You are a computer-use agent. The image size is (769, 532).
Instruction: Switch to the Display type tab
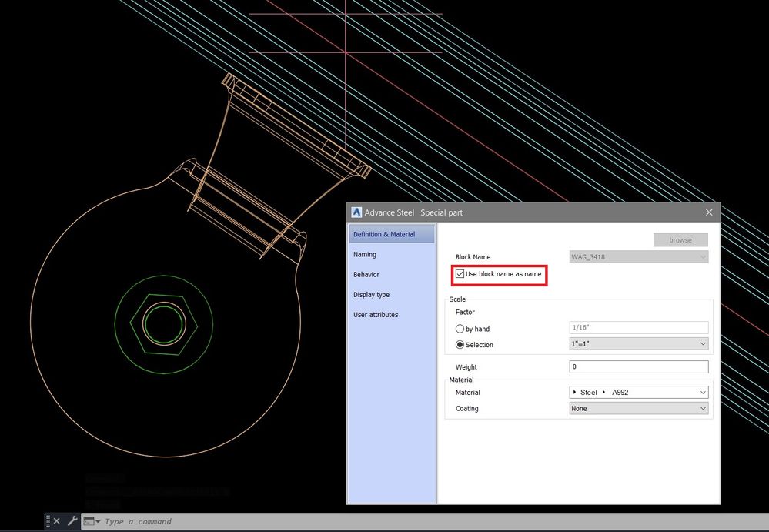click(392, 295)
